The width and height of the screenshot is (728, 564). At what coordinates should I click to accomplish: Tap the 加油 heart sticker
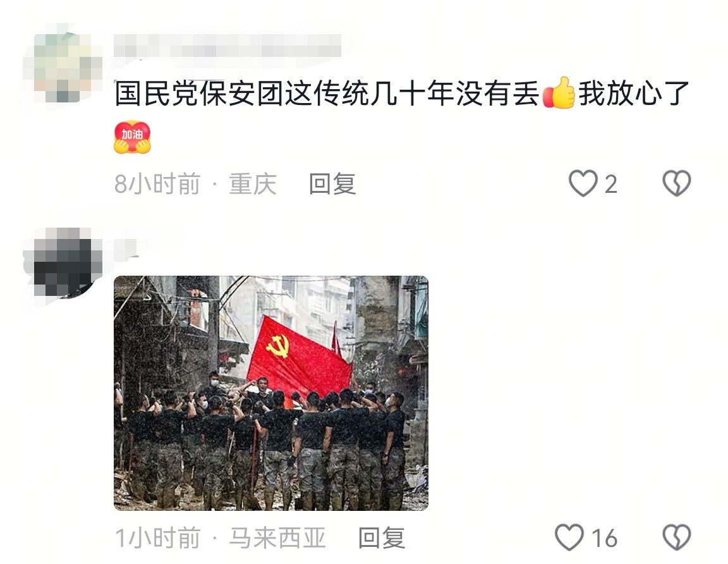132,137
